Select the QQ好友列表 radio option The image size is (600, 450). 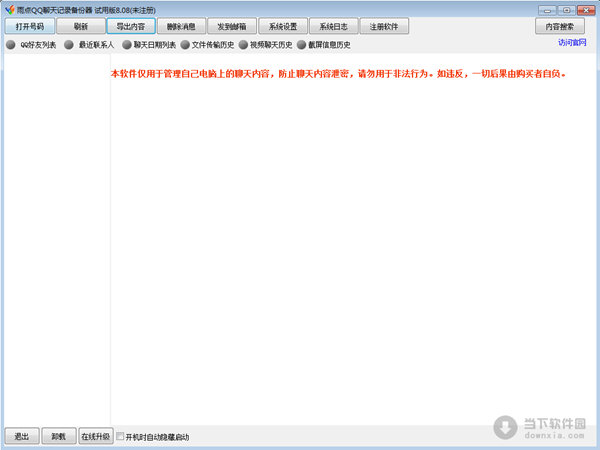click(x=10, y=45)
